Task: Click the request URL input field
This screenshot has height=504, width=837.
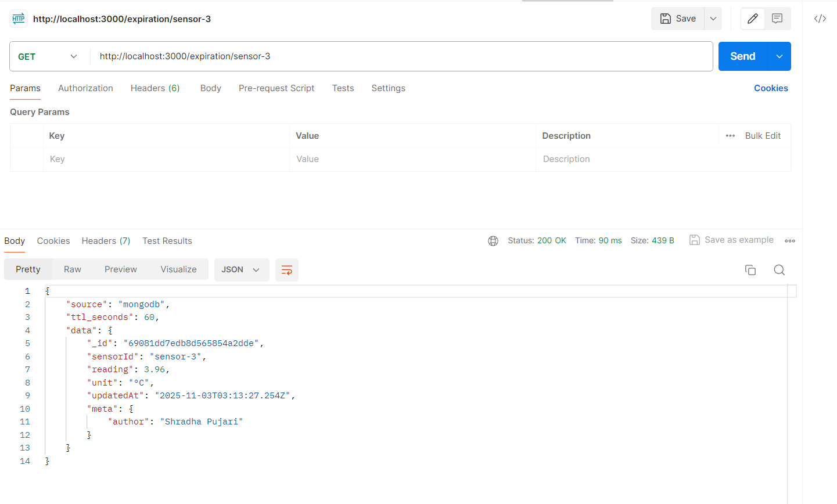Action: pos(401,56)
